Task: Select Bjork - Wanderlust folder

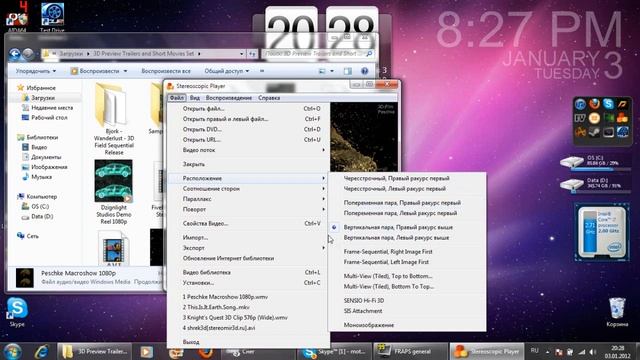Action: pos(113,118)
